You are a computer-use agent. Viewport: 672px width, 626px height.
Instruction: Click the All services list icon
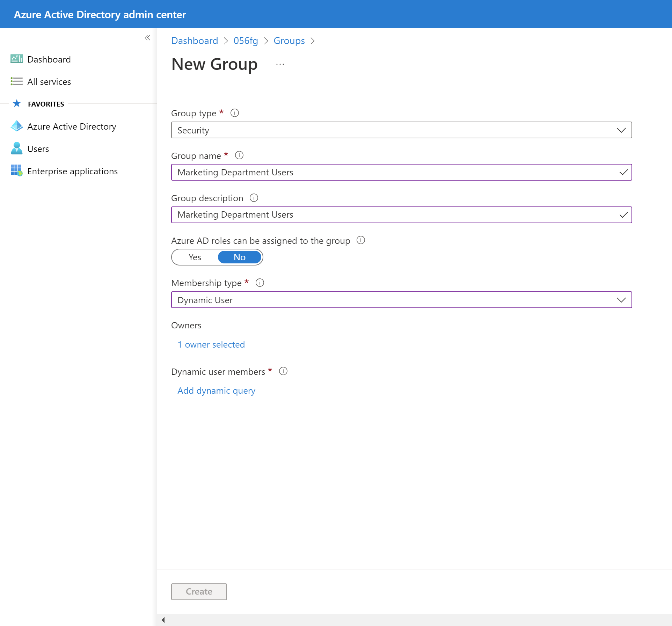coord(16,81)
